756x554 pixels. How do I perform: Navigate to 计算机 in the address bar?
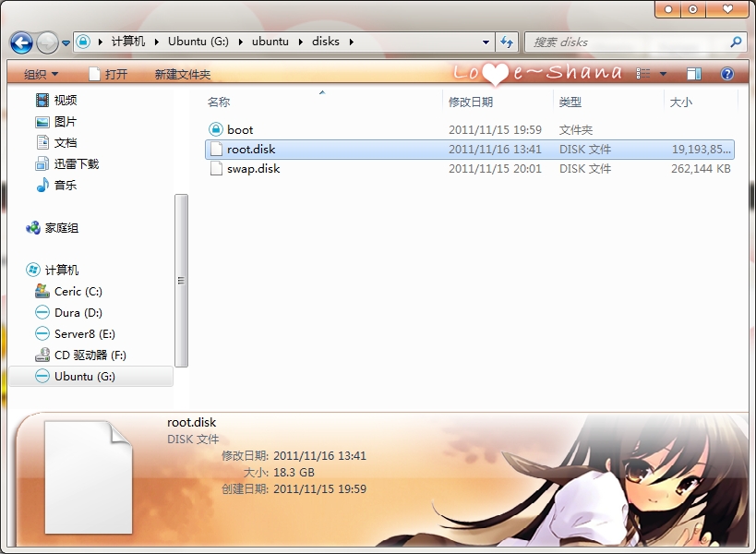tap(128, 42)
